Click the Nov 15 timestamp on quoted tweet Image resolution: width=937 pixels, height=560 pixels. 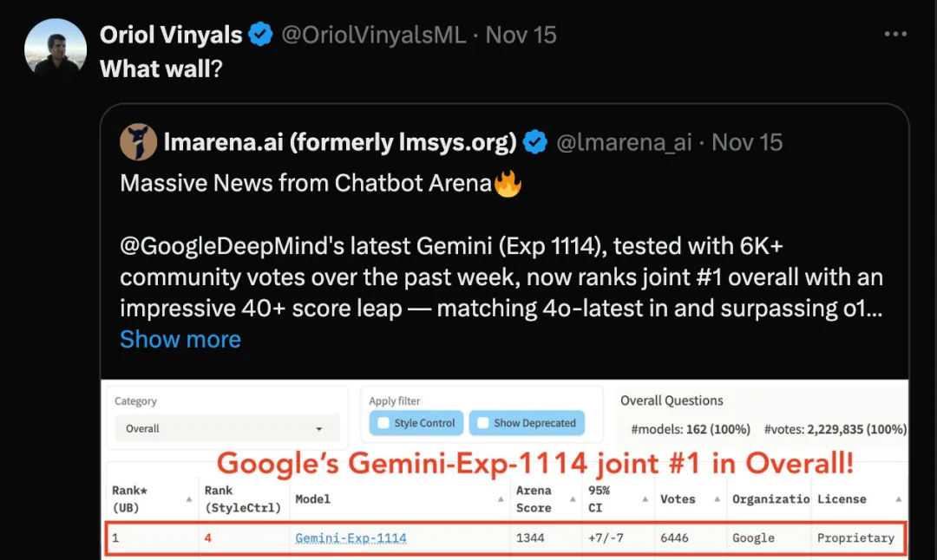(x=747, y=143)
